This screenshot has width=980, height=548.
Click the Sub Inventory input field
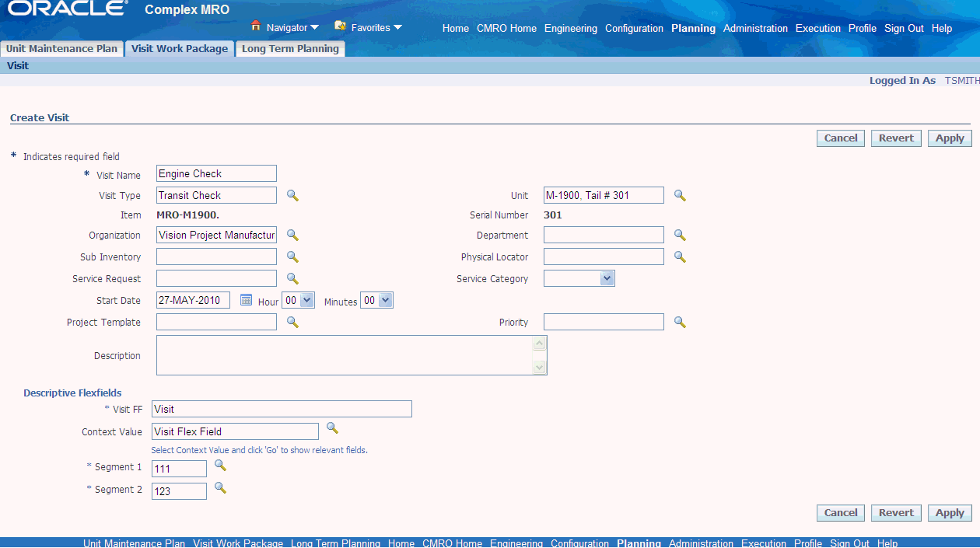click(x=216, y=257)
